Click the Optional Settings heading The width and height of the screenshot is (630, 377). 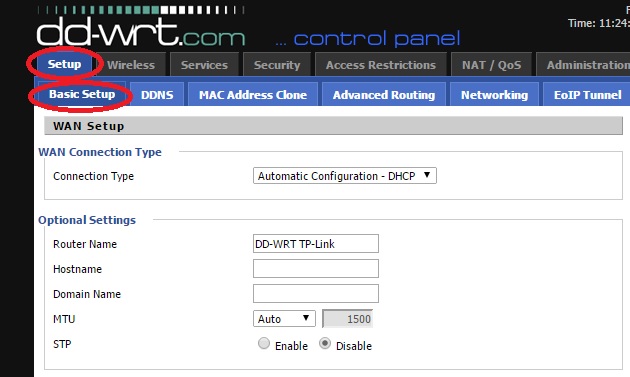point(87,220)
